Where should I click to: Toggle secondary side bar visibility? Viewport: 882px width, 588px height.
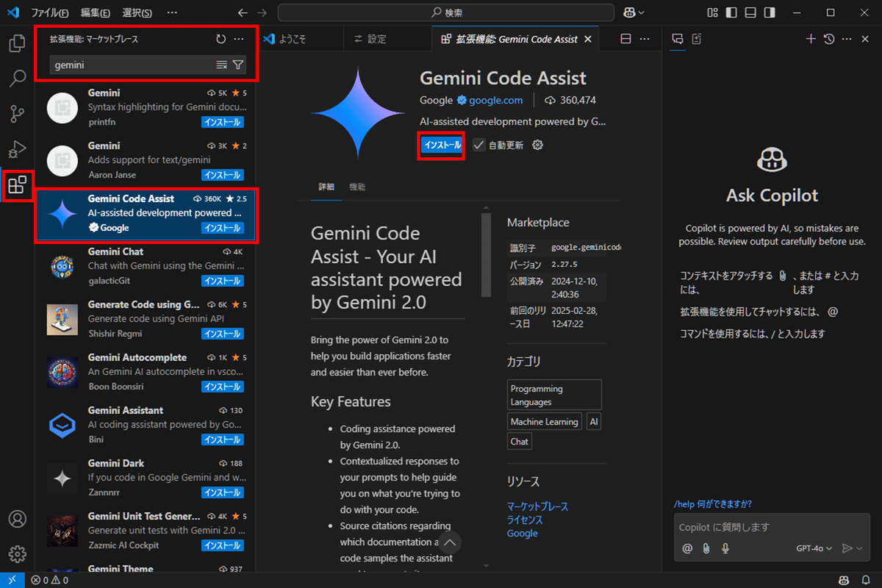769,12
